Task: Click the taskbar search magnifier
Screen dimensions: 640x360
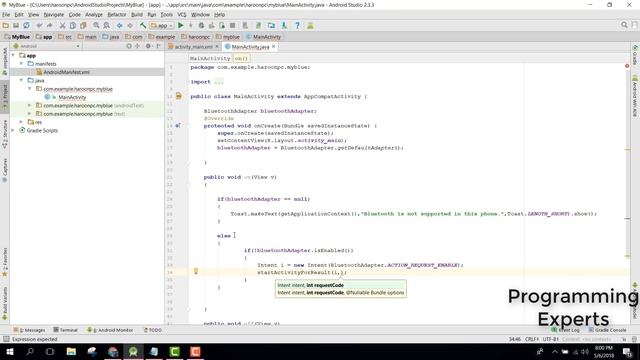Action: [x=30, y=351]
